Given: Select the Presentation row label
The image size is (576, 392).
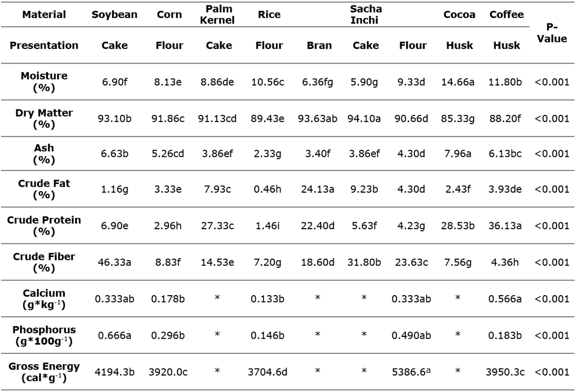Looking at the screenshot, I should (x=44, y=46).
